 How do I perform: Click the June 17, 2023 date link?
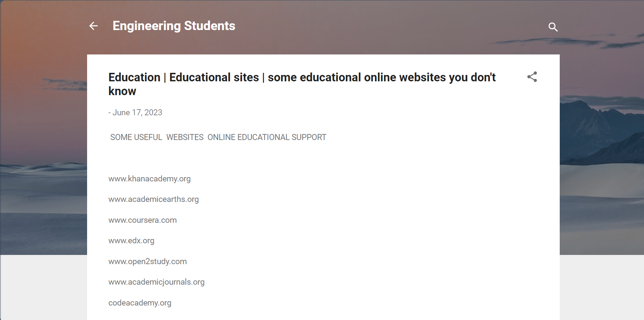pyautogui.click(x=137, y=112)
